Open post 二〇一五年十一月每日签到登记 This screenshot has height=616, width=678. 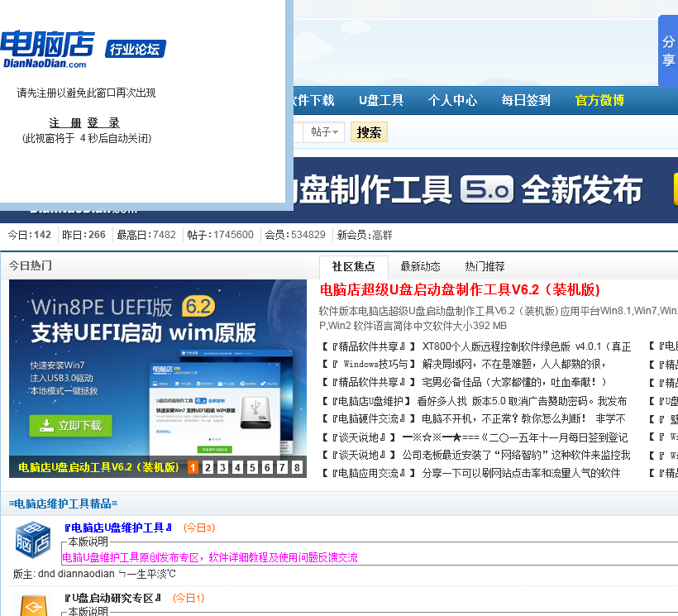515,437
